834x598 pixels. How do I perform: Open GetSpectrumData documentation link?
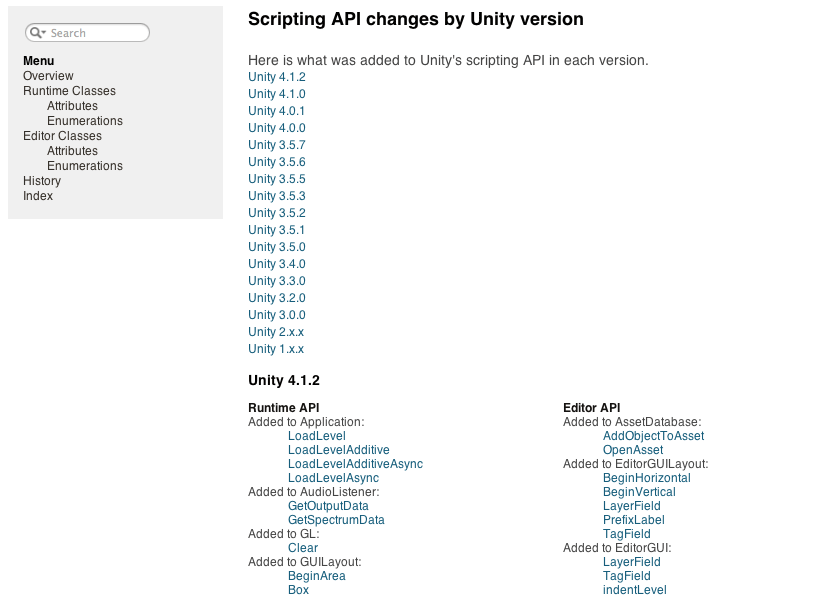tap(336, 520)
